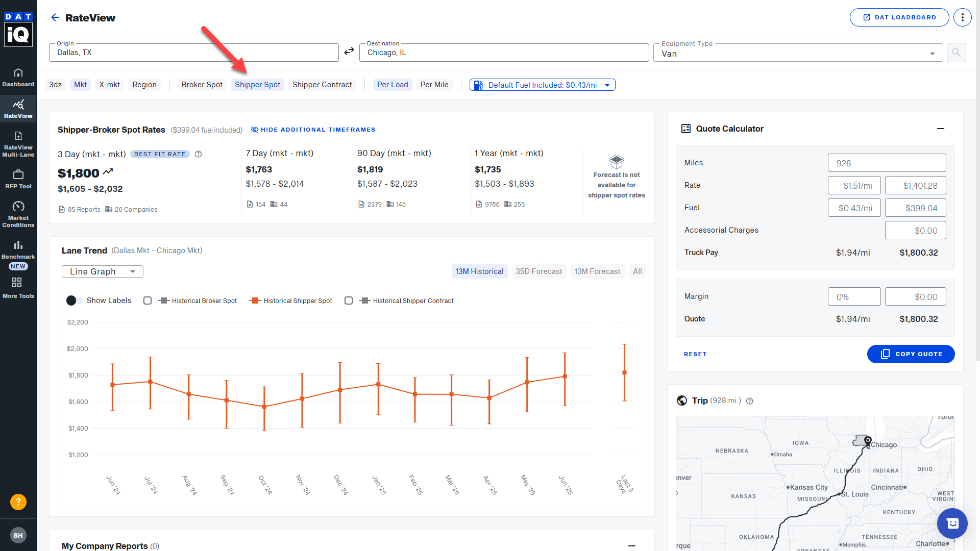Collapse My Company Reports section
Viewport: 980px width, 551px height.
pos(632,545)
